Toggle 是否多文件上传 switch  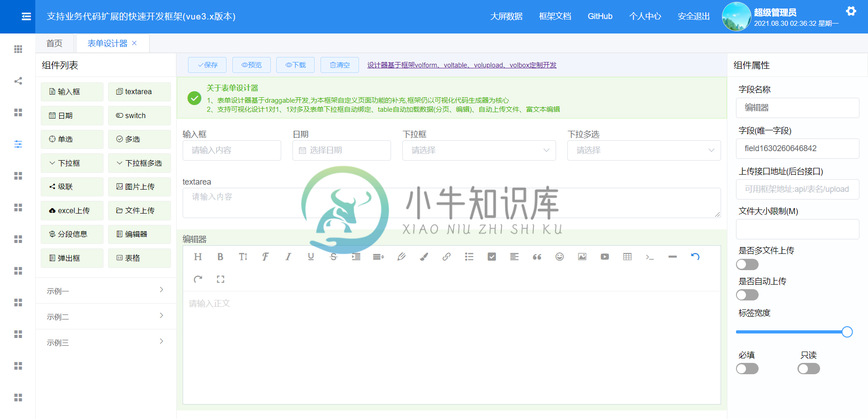click(747, 264)
